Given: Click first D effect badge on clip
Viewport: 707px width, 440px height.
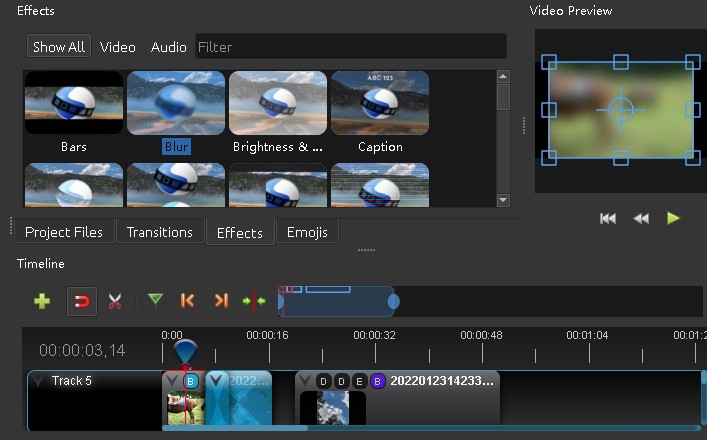Looking at the screenshot, I should (x=323, y=382).
